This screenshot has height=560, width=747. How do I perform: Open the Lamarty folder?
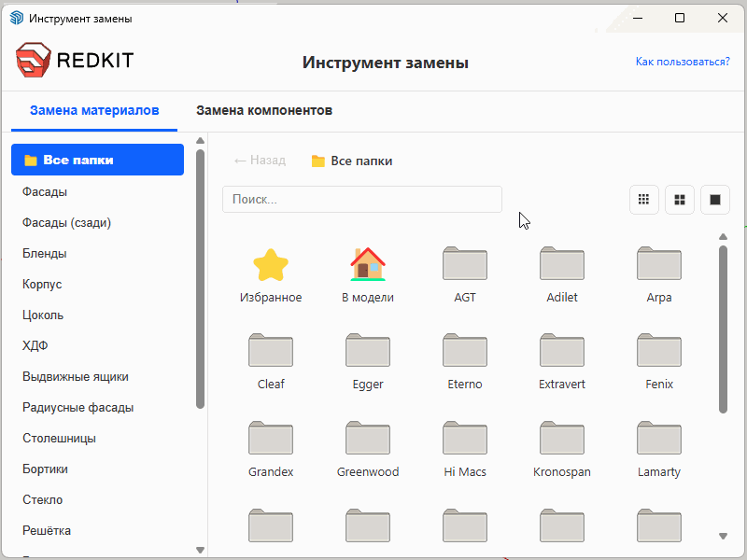tap(659, 451)
